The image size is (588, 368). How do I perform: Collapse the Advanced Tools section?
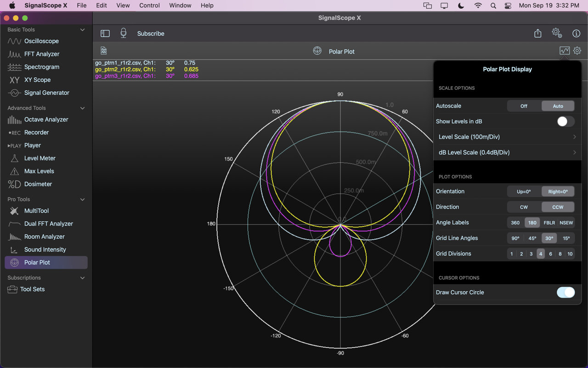coord(82,108)
